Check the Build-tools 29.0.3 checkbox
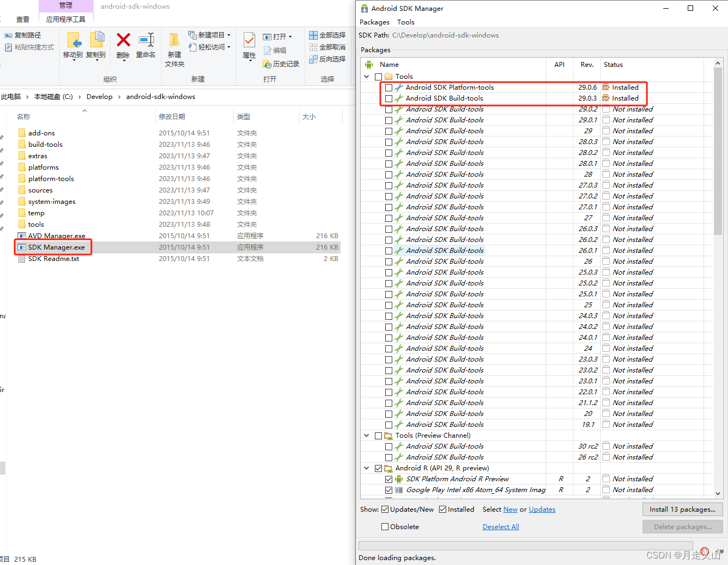The image size is (728, 565). tap(388, 98)
